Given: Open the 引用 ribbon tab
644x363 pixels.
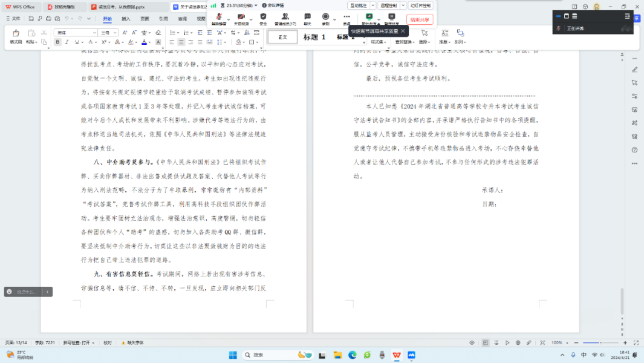Looking at the screenshot, I should [163, 19].
